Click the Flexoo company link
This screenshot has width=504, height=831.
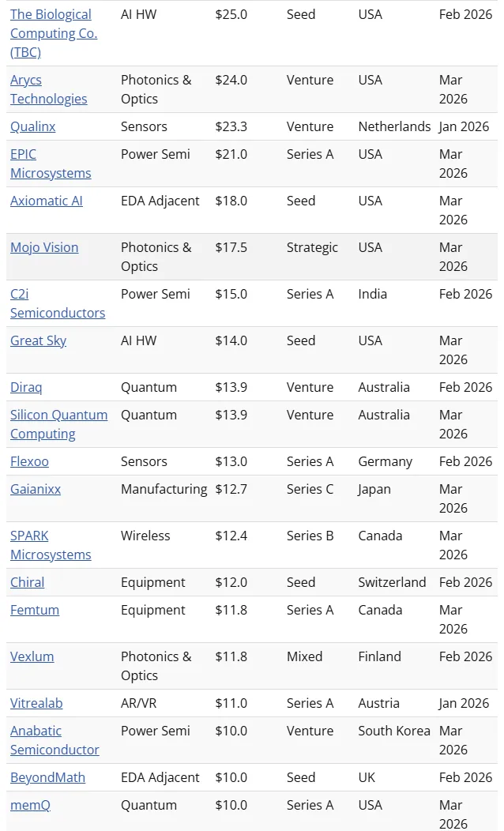[x=29, y=461]
